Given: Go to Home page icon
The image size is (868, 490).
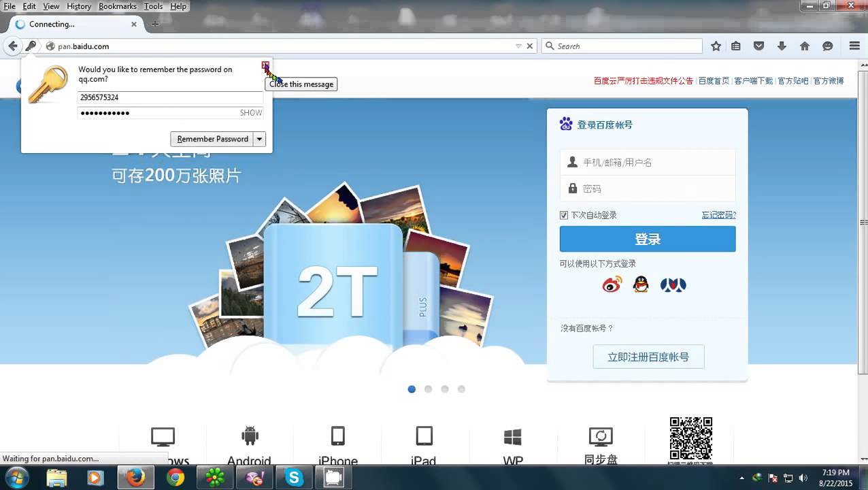Looking at the screenshot, I should click(805, 46).
